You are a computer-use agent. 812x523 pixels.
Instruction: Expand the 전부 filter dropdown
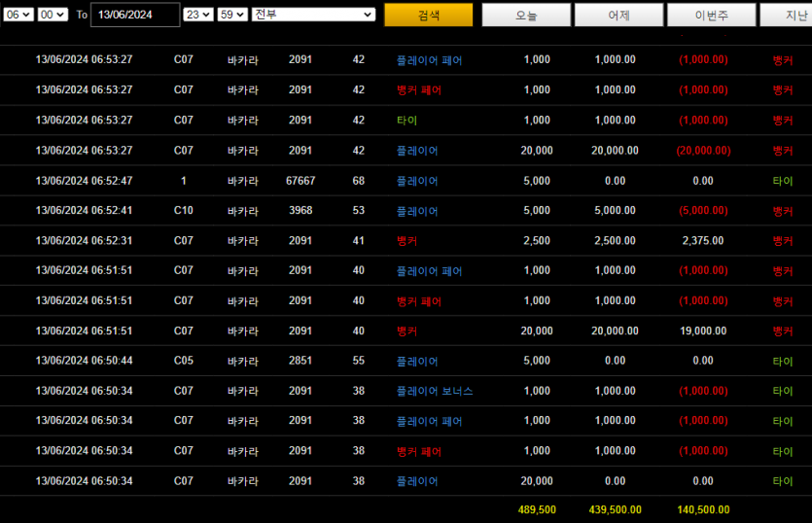pos(313,15)
